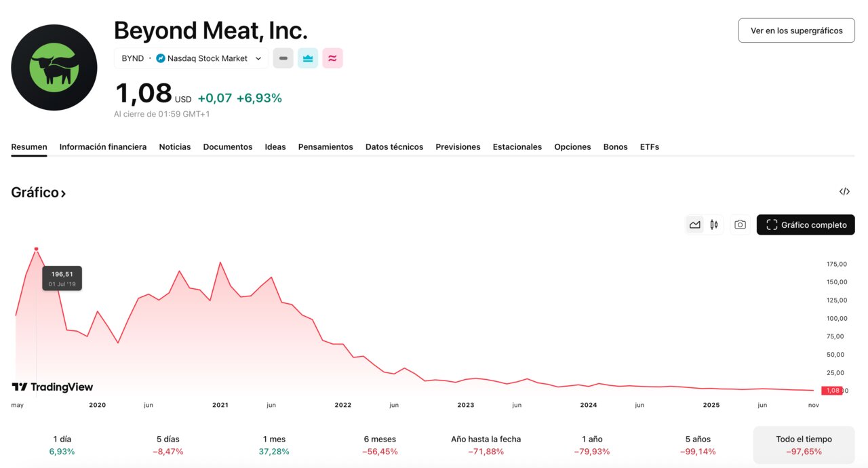Click the Beyond Meat logo image
868x468 pixels.
(54, 67)
